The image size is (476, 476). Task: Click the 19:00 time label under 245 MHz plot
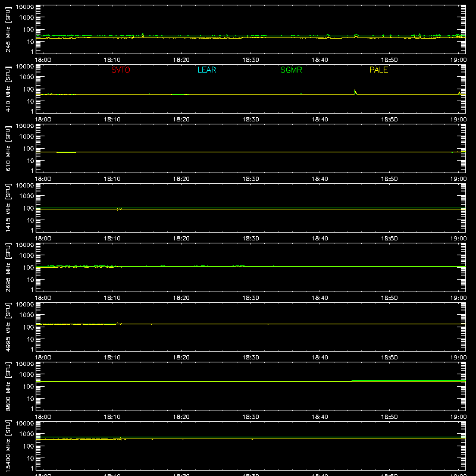click(458, 60)
